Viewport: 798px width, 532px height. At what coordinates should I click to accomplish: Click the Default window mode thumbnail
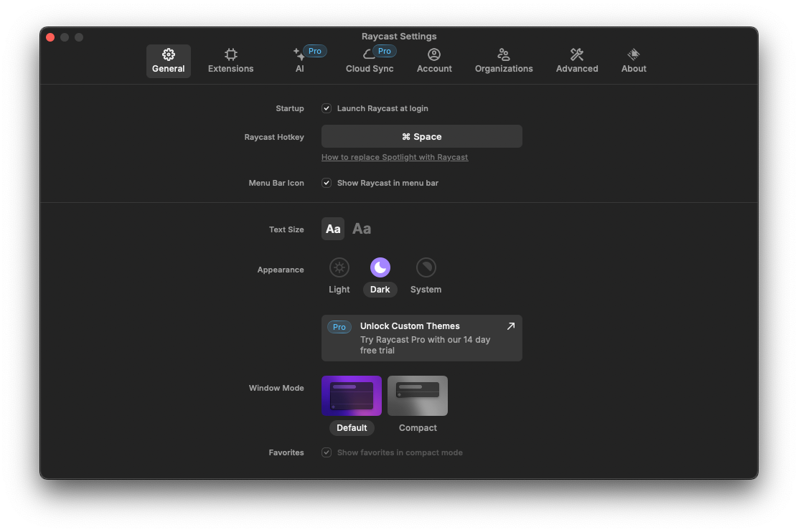point(352,396)
